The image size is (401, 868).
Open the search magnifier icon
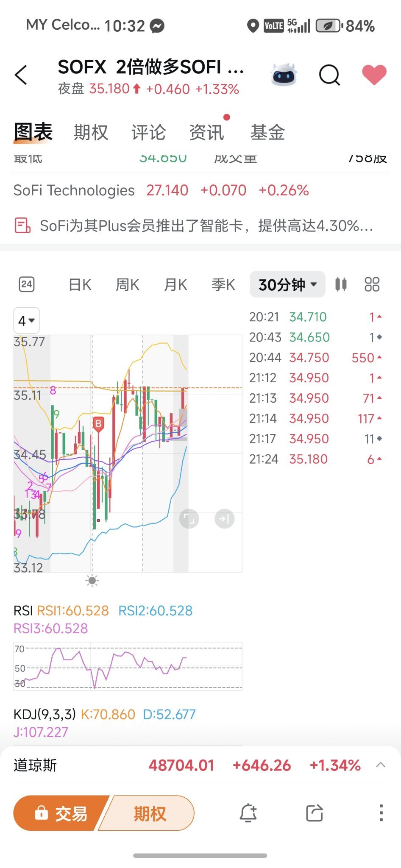pos(329,75)
